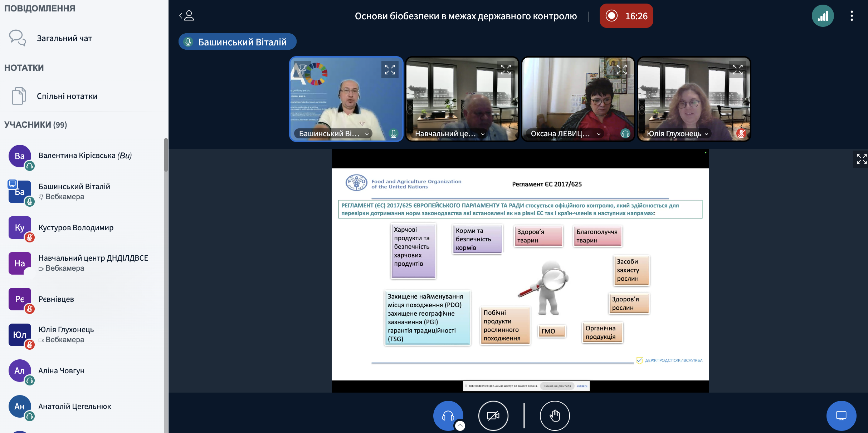Make Башинський webcam fullscreen
Viewport: 868px width, 433px height.
[390, 69]
